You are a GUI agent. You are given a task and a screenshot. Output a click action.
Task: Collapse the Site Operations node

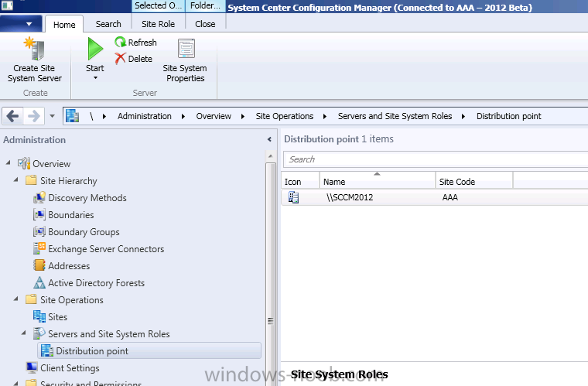pos(15,299)
